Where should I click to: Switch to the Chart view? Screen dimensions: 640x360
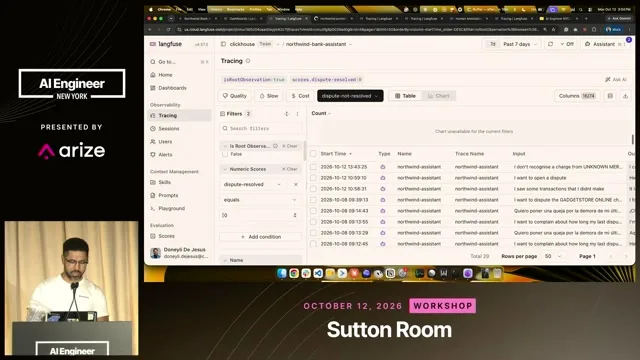pyautogui.click(x=438, y=96)
